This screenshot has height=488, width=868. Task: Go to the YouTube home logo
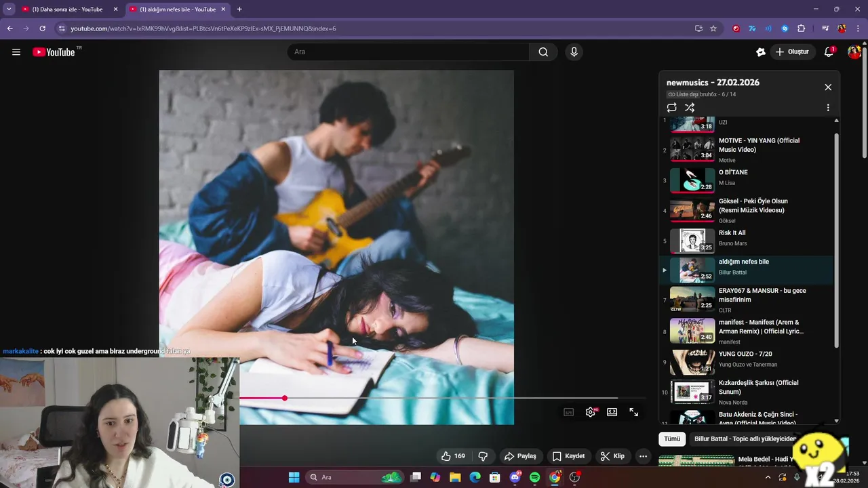coord(54,52)
